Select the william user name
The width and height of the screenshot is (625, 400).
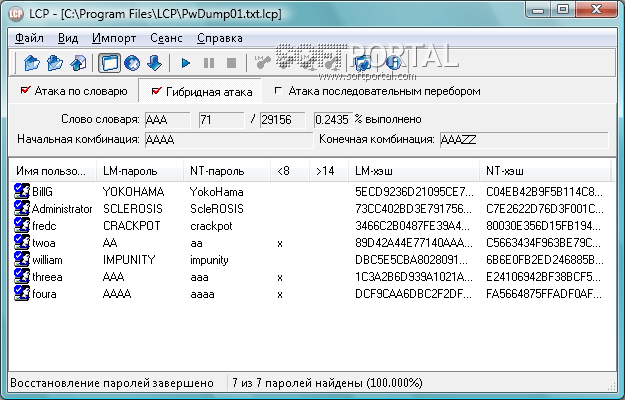point(47,260)
